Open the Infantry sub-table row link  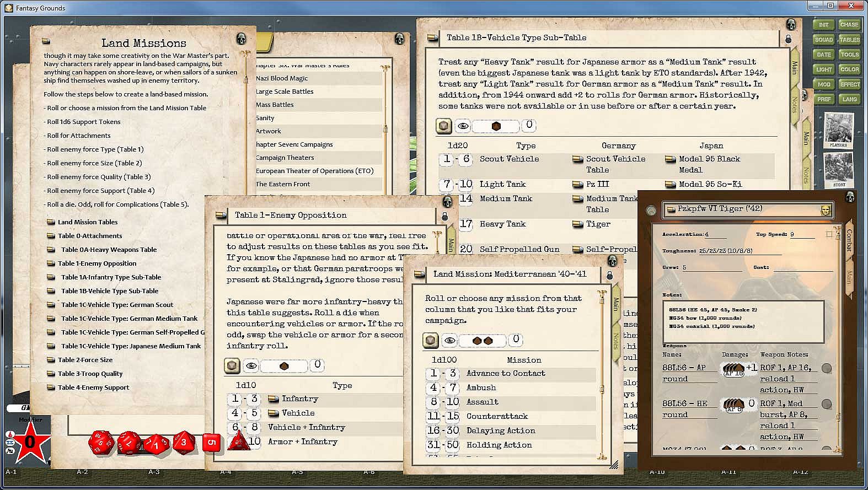click(x=273, y=399)
